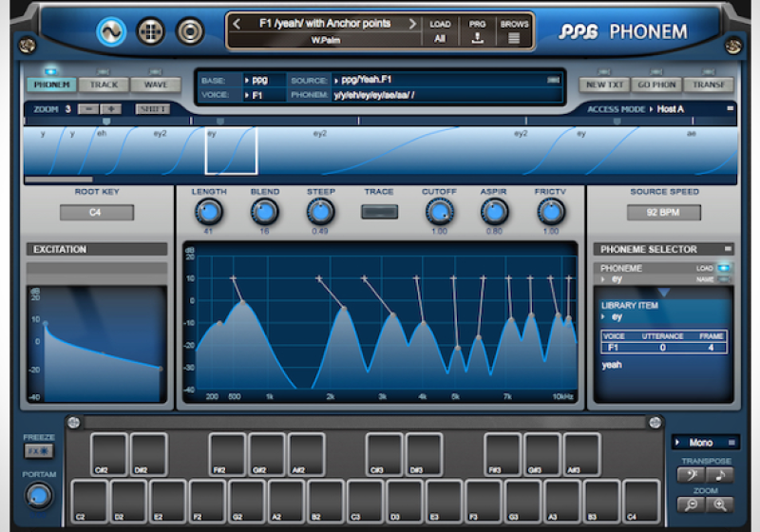Click the grid matrix page icon
This screenshot has width=760, height=532.
(150, 31)
